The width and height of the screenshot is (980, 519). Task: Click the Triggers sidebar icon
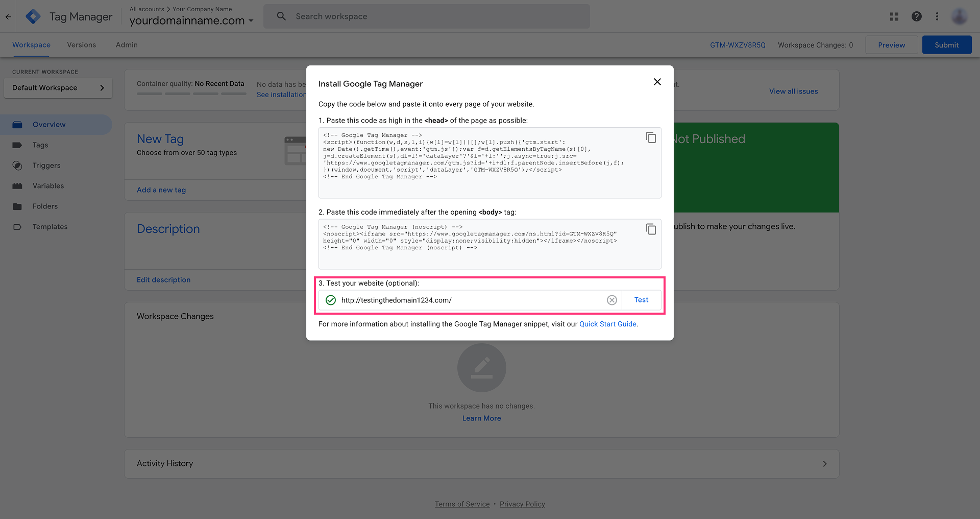point(17,166)
